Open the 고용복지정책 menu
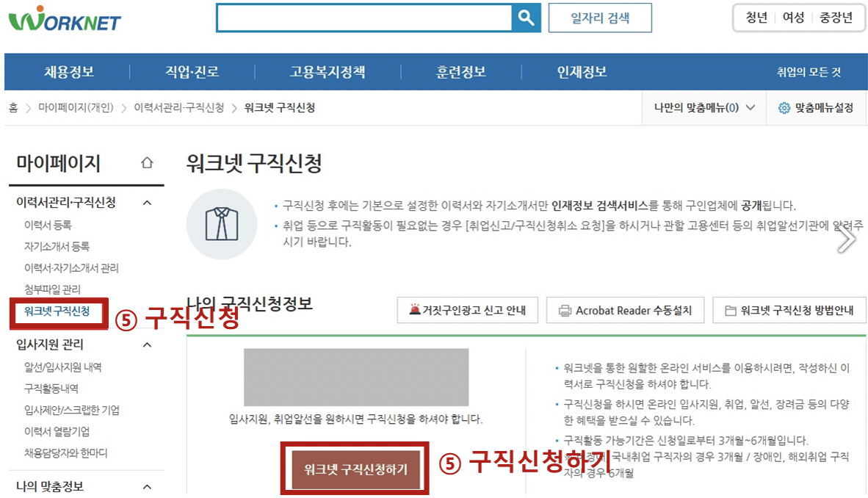This screenshot has width=868, height=498. click(328, 71)
